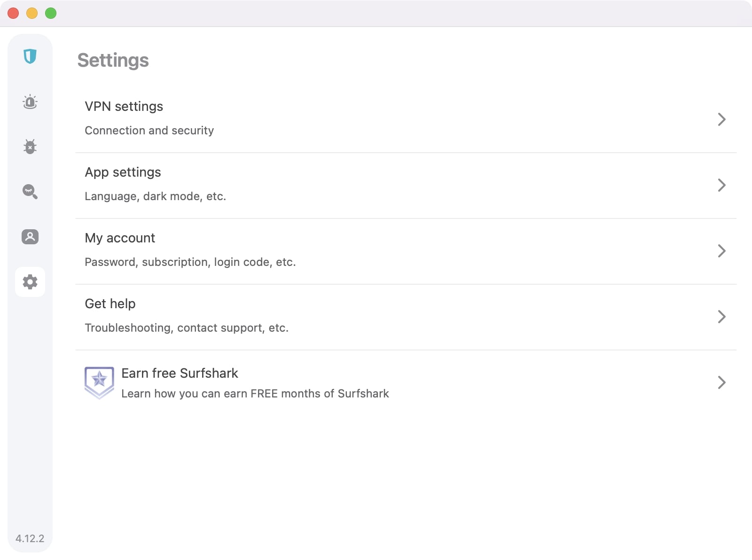752x560 pixels.
Task: Open My account password and subscription options
Action: pos(120,238)
